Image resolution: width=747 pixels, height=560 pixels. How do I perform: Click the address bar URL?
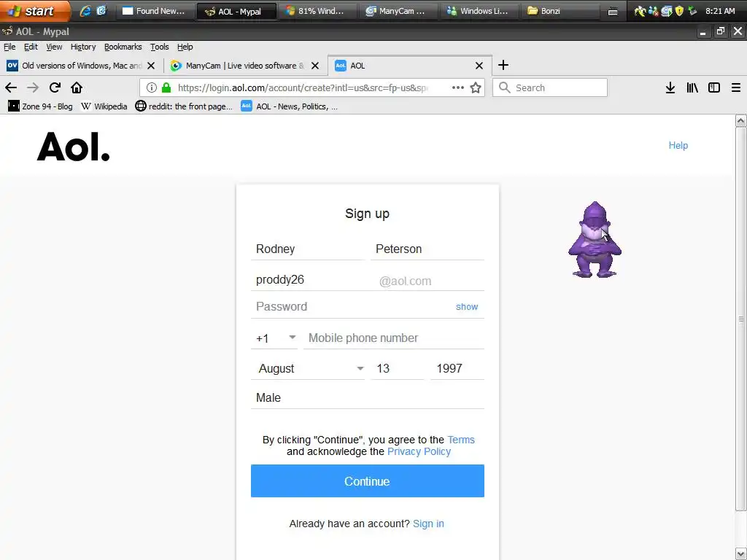pyautogui.click(x=303, y=87)
